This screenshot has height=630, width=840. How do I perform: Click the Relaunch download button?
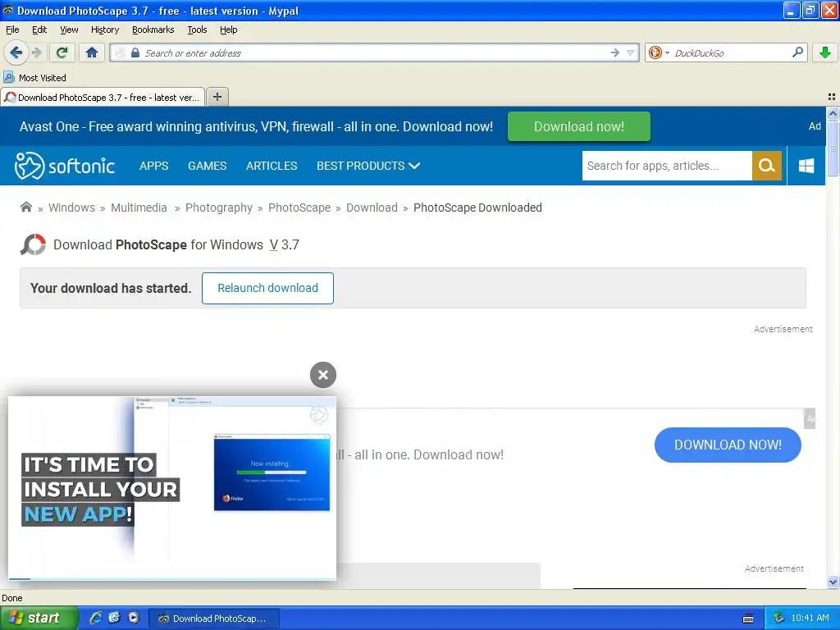(267, 288)
